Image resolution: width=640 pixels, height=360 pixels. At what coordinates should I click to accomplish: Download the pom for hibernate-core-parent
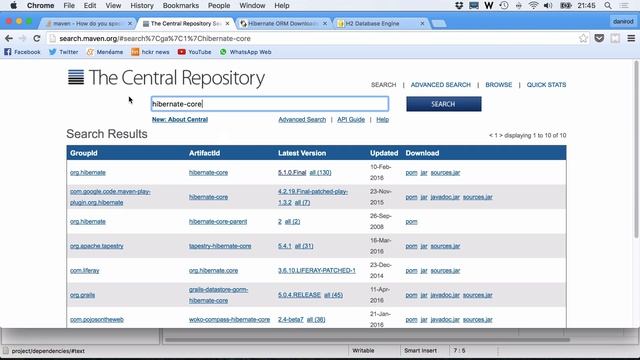pyautogui.click(x=411, y=222)
